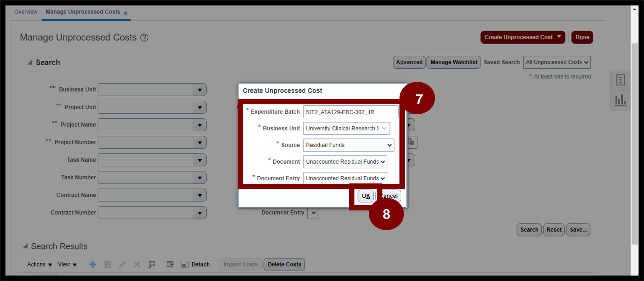The image size is (644, 281).
Task: Click the Done button
Action: click(582, 37)
